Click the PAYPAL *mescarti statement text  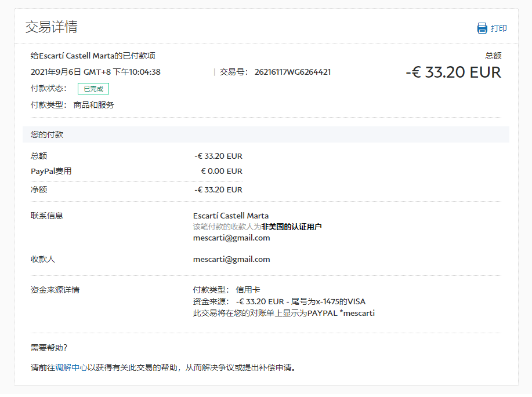pos(341,313)
